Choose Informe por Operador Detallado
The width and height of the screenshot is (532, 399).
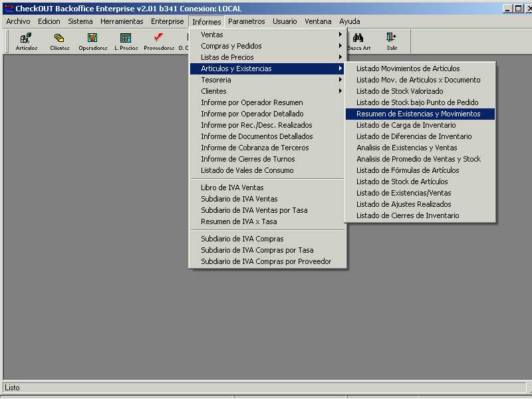tap(267, 114)
